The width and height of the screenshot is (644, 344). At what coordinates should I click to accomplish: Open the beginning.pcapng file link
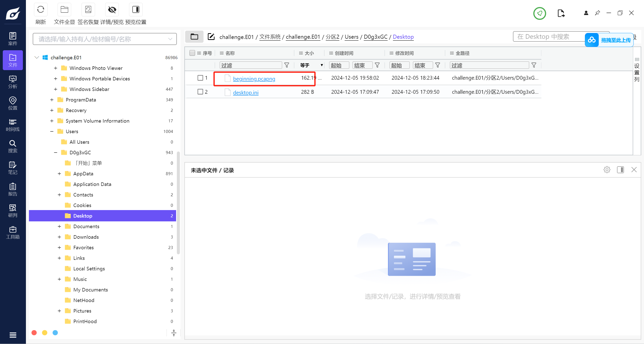pyautogui.click(x=254, y=79)
